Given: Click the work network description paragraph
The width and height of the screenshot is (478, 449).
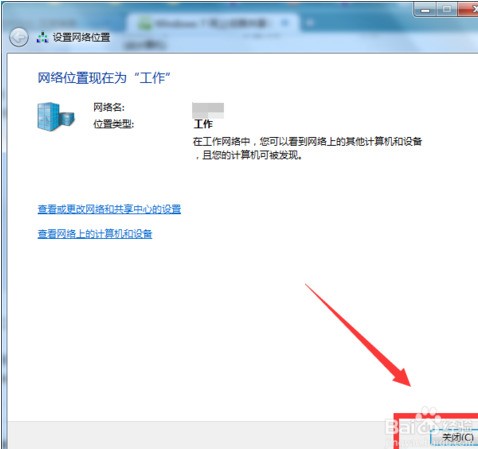Looking at the screenshot, I should coord(308,148).
